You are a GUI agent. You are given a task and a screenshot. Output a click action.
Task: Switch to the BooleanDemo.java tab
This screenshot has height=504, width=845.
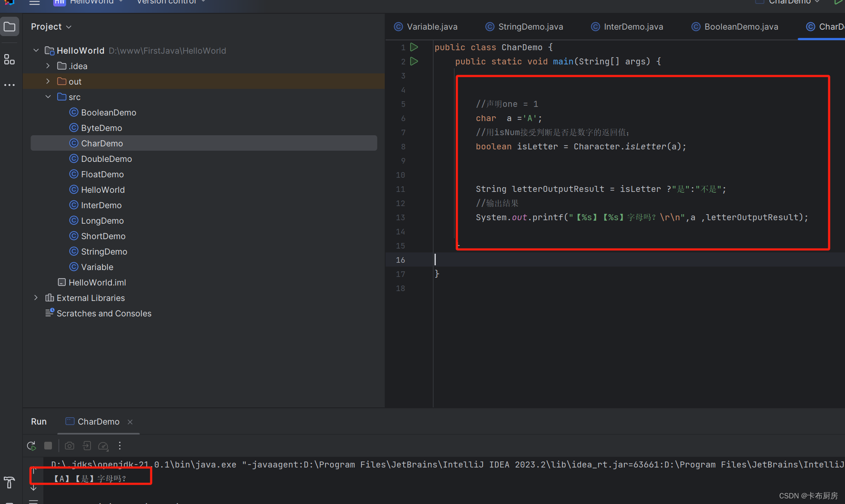pyautogui.click(x=741, y=26)
